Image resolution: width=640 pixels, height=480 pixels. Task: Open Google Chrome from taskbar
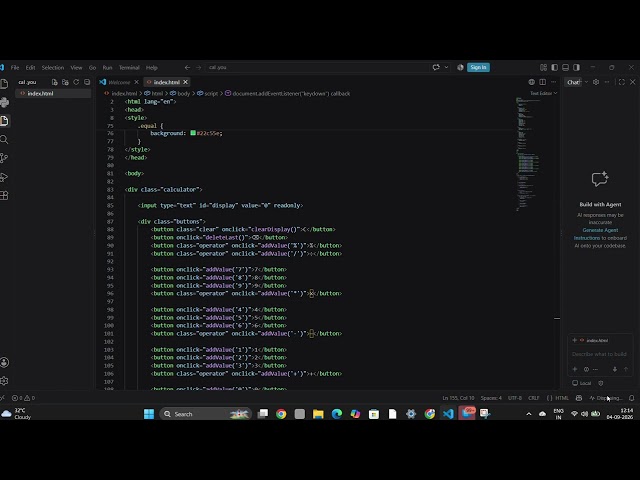point(281,414)
